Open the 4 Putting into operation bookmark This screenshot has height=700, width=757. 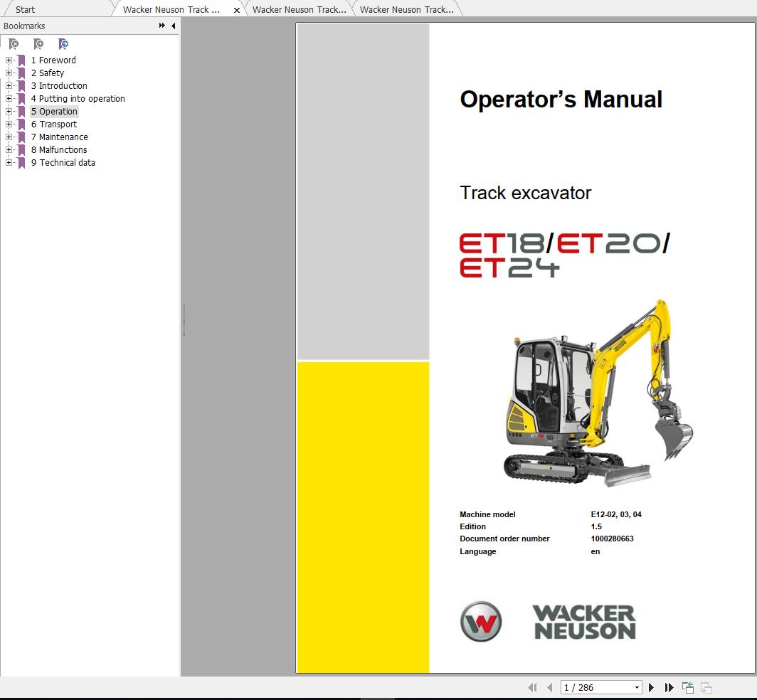click(x=78, y=98)
